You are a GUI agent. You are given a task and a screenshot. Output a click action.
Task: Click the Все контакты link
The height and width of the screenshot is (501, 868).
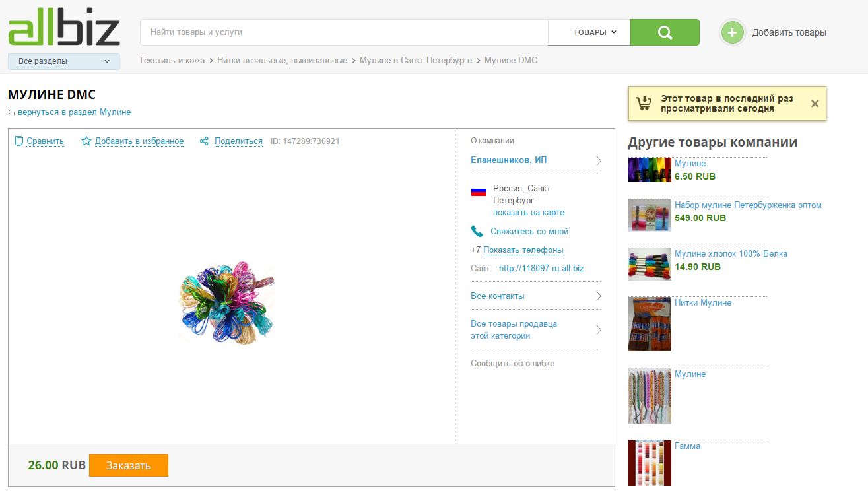498,296
